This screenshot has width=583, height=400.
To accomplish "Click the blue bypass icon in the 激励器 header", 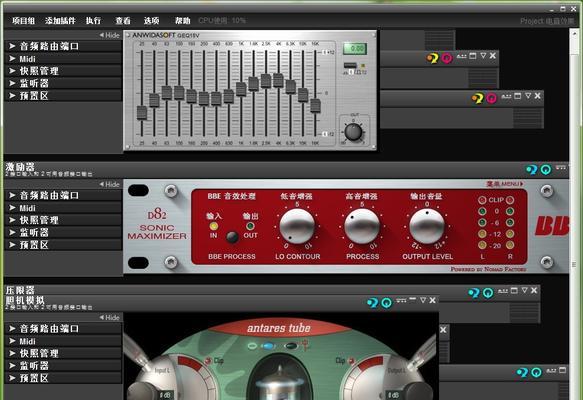I will pyautogui.click(x=532, y=170).
